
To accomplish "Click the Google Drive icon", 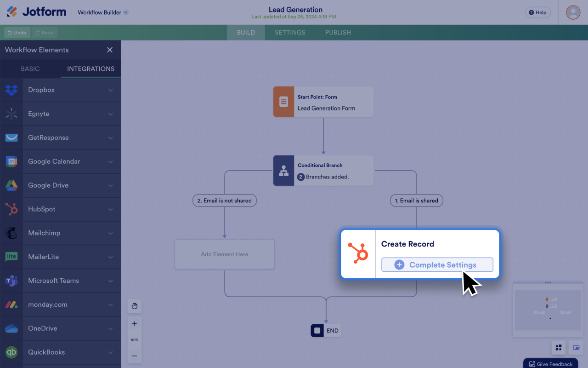I will (11, 185).
